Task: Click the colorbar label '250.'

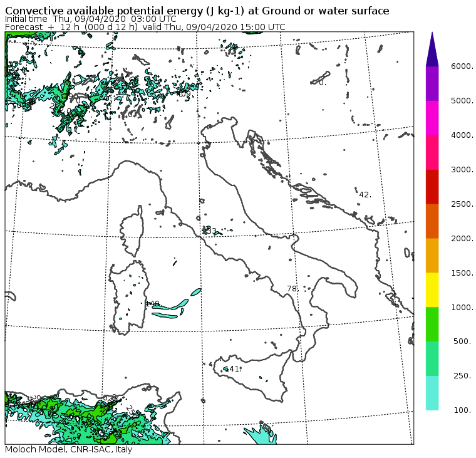Action: point(463,376)
